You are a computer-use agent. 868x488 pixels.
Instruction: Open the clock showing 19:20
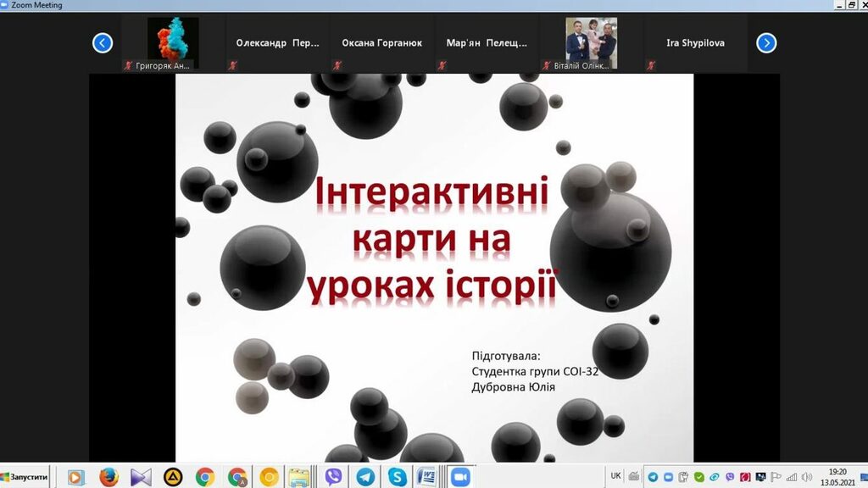click(x=838, y=477)
